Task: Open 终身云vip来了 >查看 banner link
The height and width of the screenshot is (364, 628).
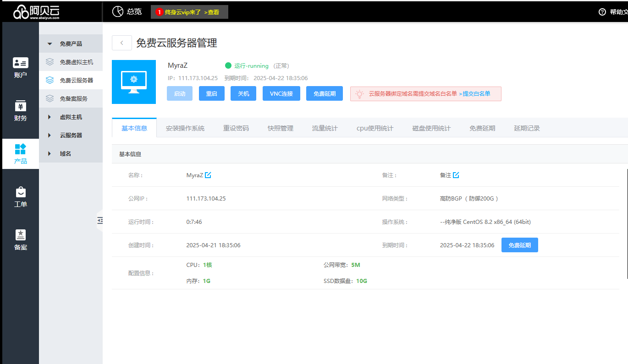Action: click(189, 12)
